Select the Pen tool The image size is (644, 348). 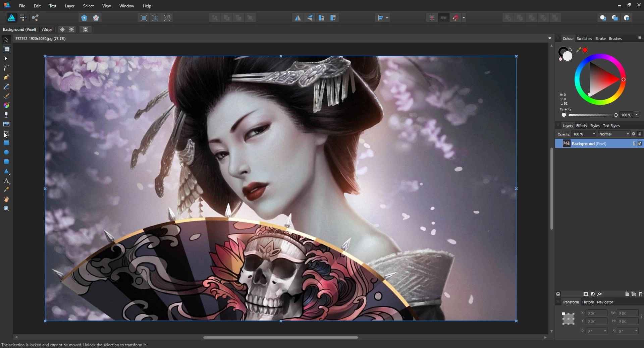point(6,77)
